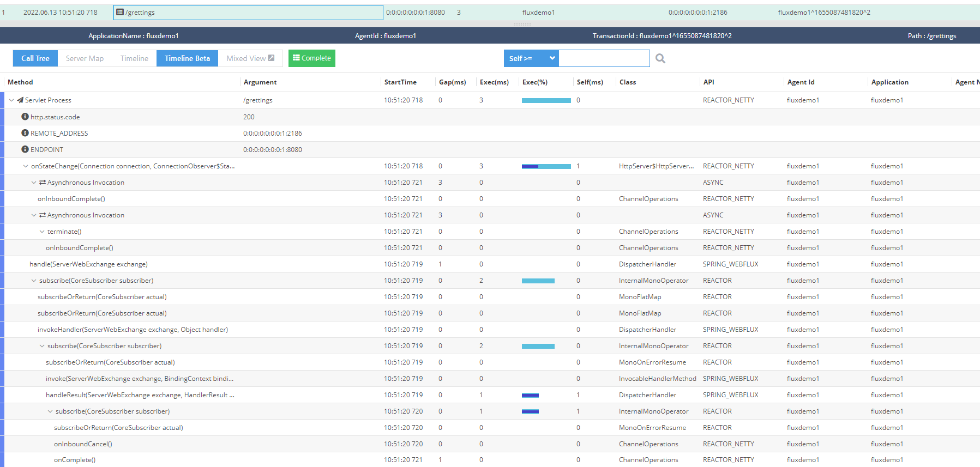
Task: Click the 200 status code value
Action: click(249, 117)
